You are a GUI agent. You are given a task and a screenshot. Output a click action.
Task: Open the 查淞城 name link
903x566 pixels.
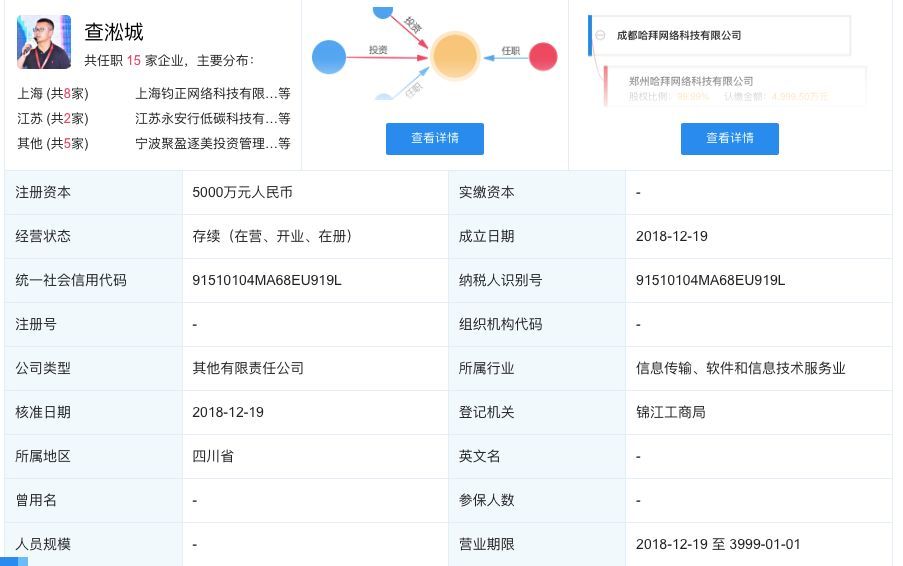pyautogui.click(x=114, y=32)
